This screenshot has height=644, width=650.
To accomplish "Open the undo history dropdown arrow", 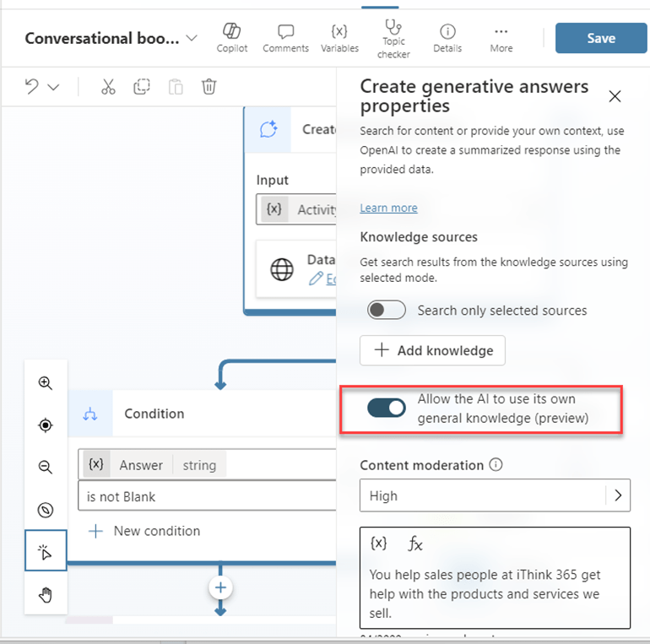I will pyautogui.click(x=54, y=87).
